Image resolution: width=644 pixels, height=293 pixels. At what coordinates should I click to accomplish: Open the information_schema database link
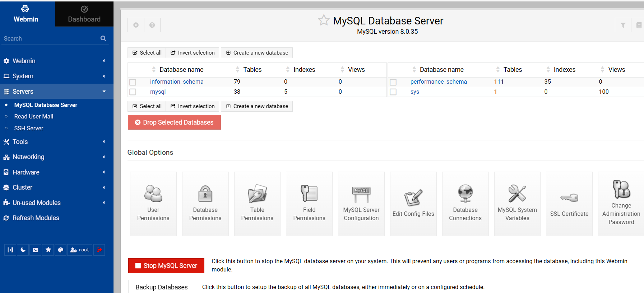pos(177,82)
